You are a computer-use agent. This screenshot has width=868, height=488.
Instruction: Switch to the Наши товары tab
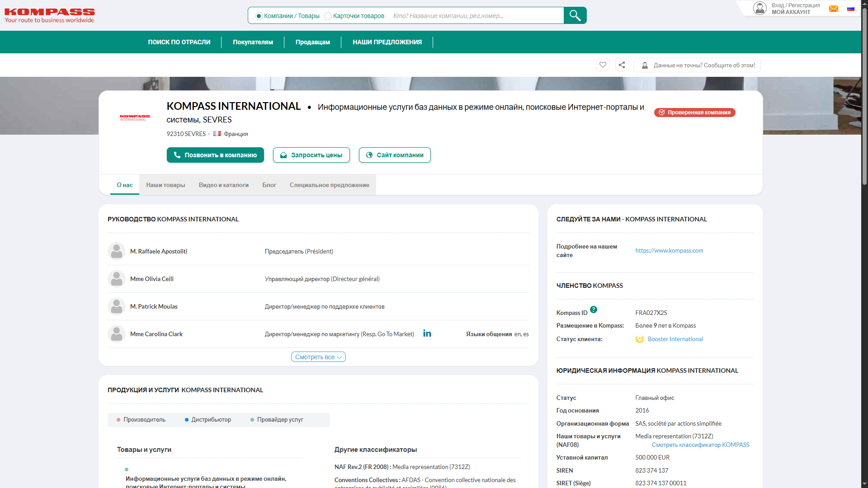[x=165, y=185]
